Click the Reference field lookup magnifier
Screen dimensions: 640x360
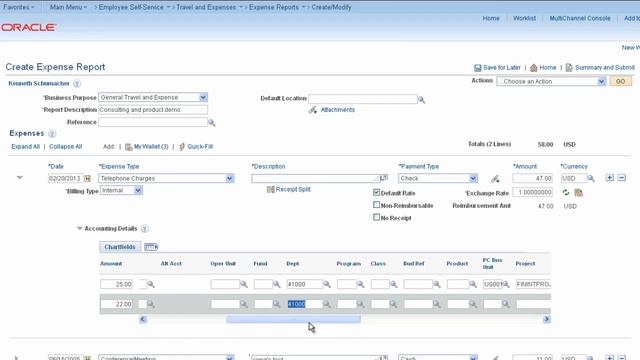(x=211, y=122)
